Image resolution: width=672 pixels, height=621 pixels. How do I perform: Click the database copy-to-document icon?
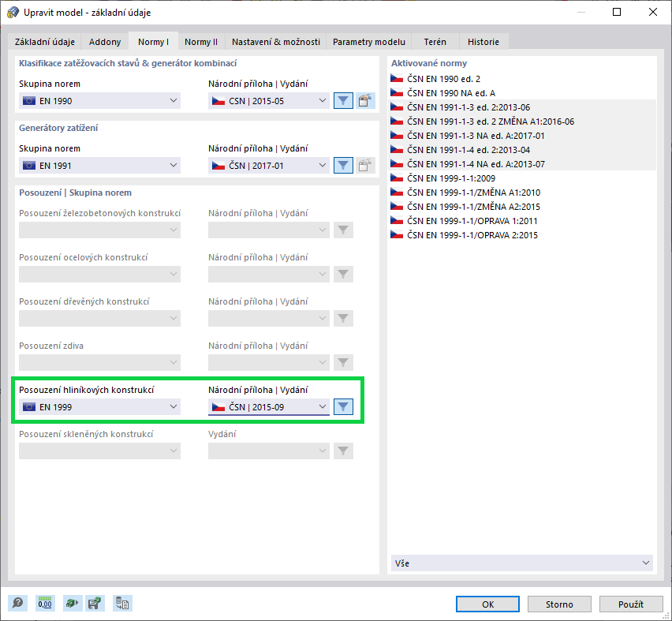122,604
